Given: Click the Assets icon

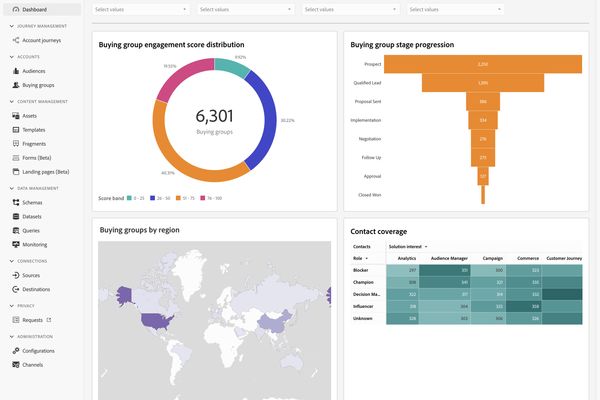Looking at the screenshot, I should pyautogui.click(x=16, y=116).
